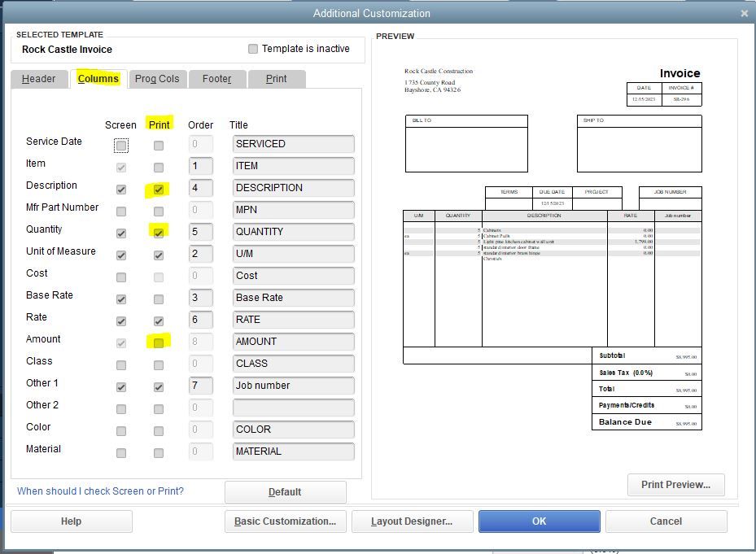756x554 pixels.
Task: Toggle Service Date Screen checkbox
Action: 121,145
